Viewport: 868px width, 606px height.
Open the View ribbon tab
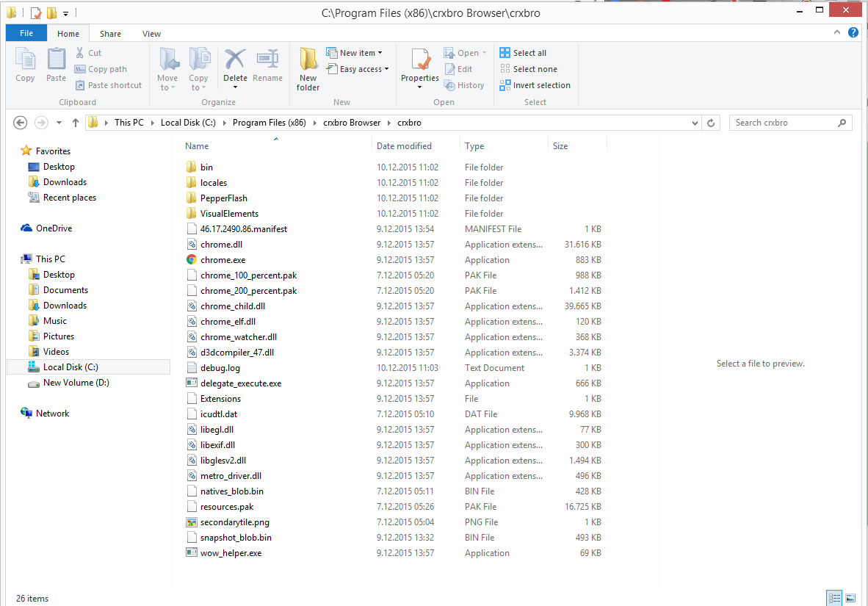pyautogui.click(x=151, y=34)
